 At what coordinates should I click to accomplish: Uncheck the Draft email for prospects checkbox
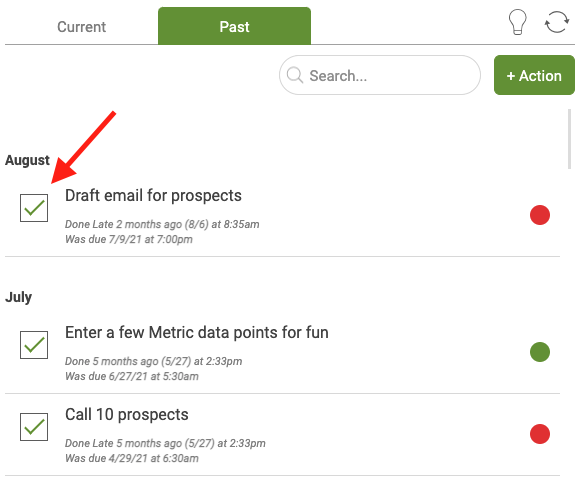tap(34, 208)
